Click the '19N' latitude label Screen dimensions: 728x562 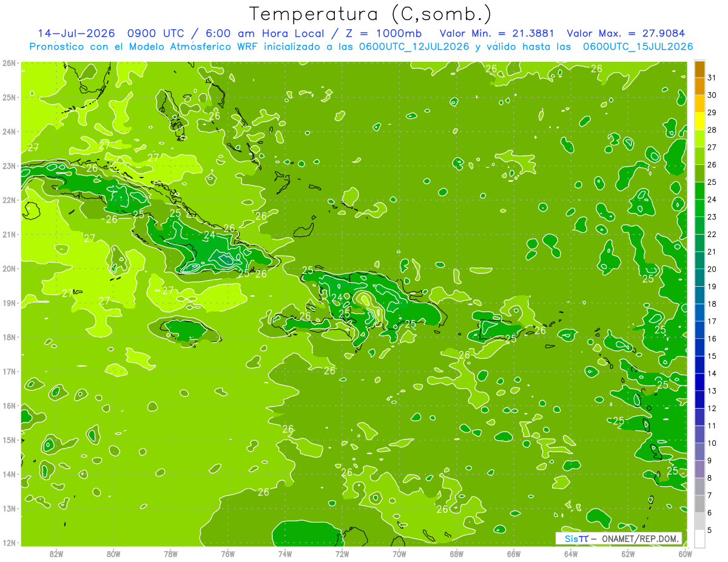[8, 303]
